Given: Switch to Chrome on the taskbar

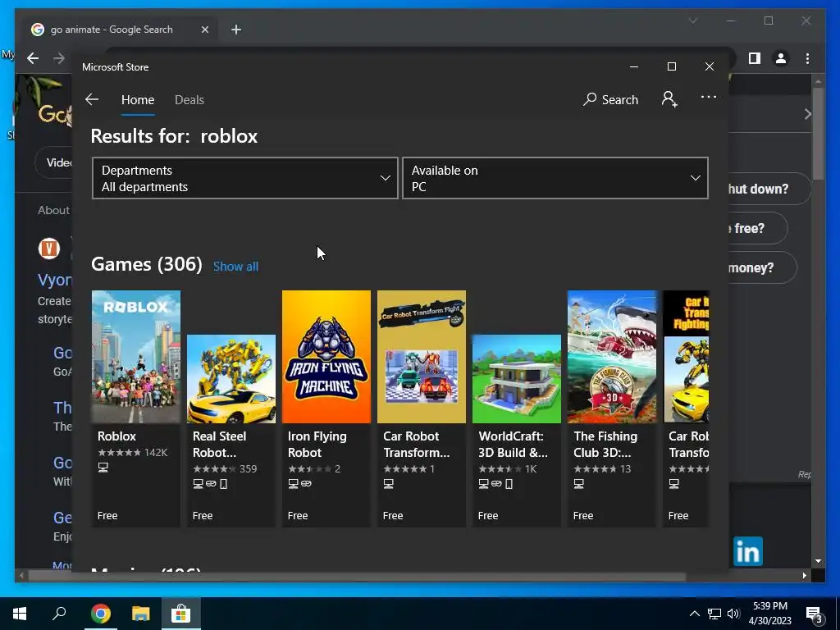Looking at the screenshot, I should coord(100,614).
